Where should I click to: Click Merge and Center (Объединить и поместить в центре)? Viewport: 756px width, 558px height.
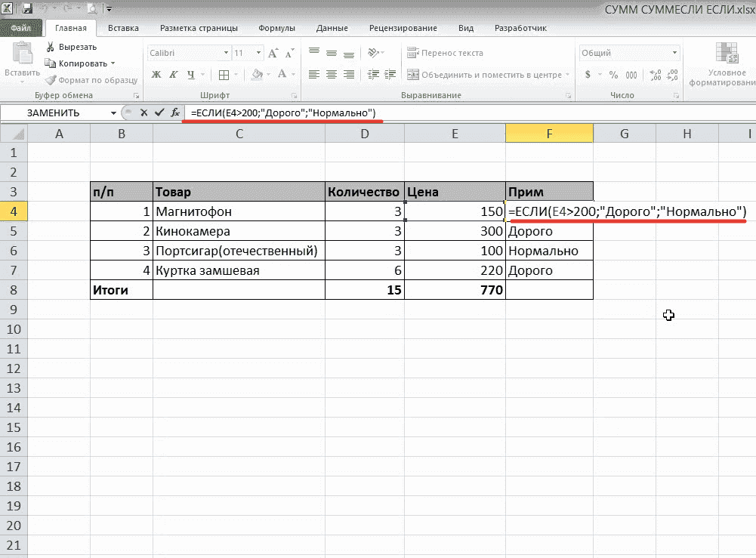[x=485, y=75]
